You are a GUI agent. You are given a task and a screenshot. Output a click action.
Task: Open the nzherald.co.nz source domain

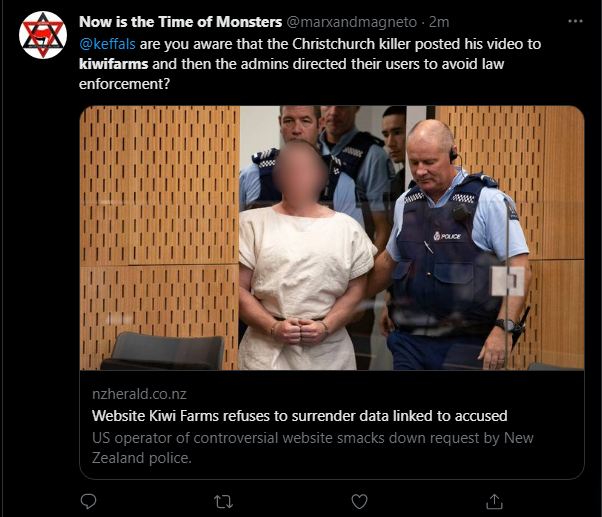(x=139, y=394)
